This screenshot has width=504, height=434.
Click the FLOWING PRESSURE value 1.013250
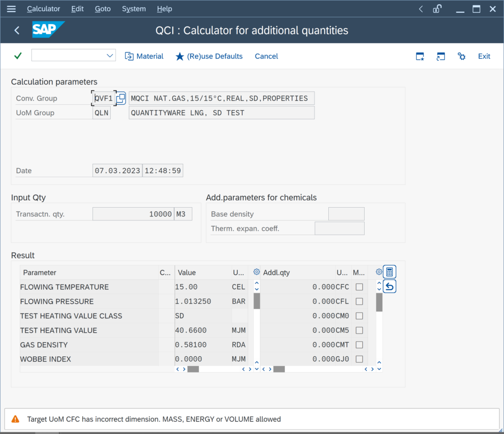click(202, 301)
